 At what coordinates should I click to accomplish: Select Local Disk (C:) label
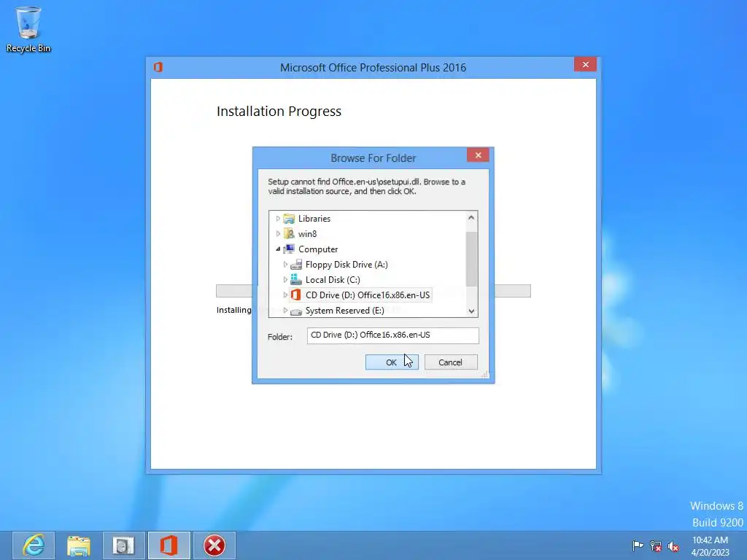click(333, 279)
